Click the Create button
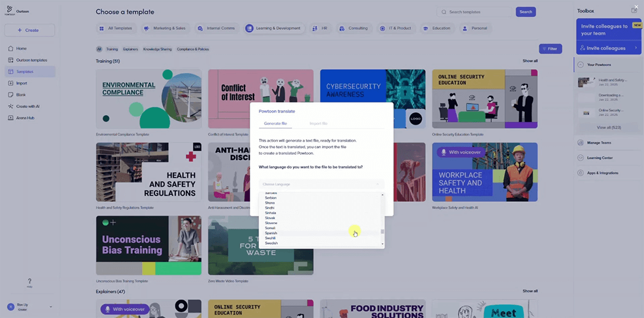Image resolution: width=644 pixels, height=318 pixels. click(x=30, y=30)
